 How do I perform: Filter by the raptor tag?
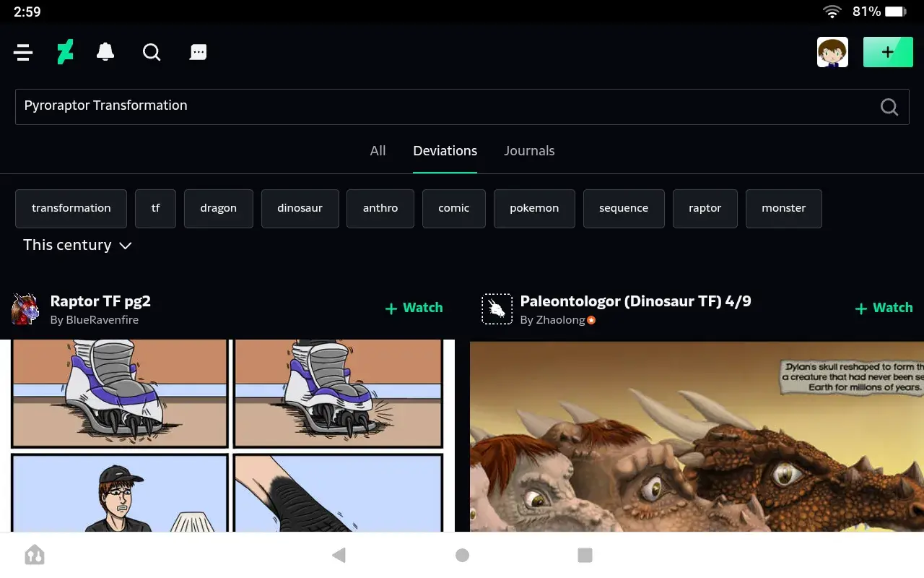705,208
